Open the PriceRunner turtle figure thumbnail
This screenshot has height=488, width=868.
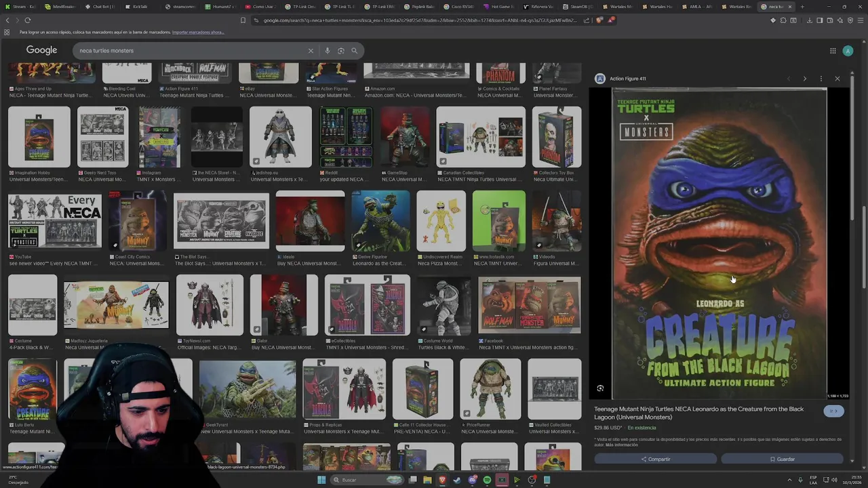click(490, 389)
